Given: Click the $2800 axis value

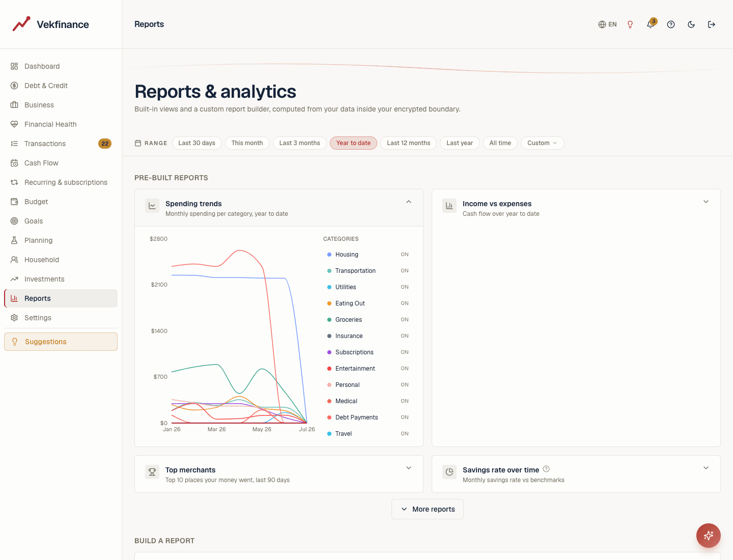Looking at the screenshot, I should (x=158, y=239).
